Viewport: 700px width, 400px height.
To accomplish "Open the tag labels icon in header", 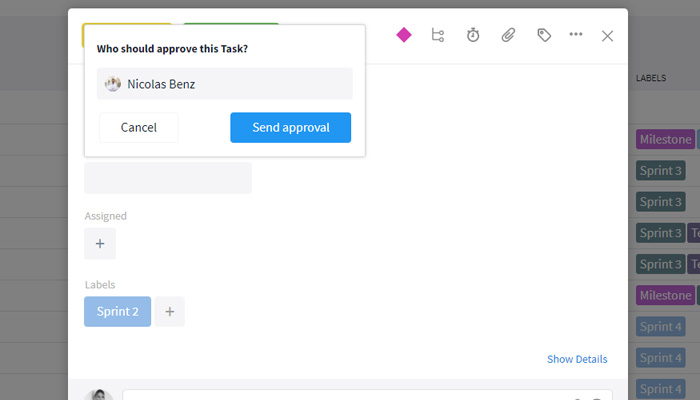I will (x=544, y=35).
